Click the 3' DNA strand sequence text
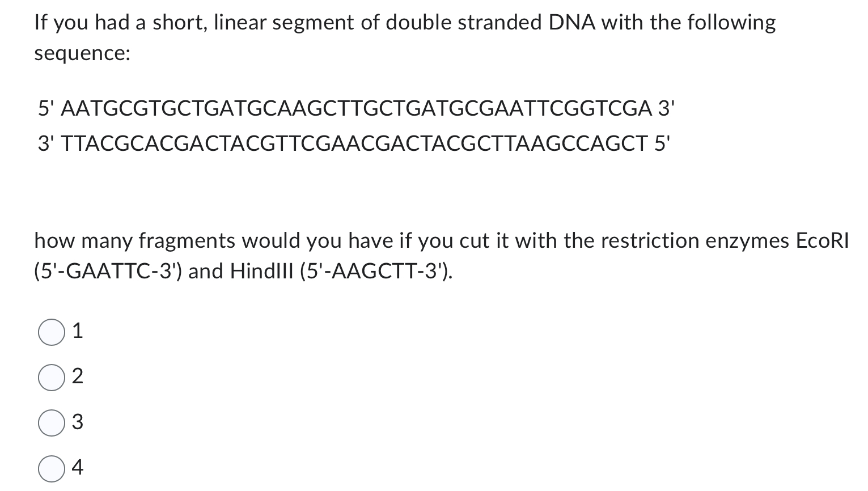Image resolution: width=868 pixels, height=491 pixels. click(354, 143)
